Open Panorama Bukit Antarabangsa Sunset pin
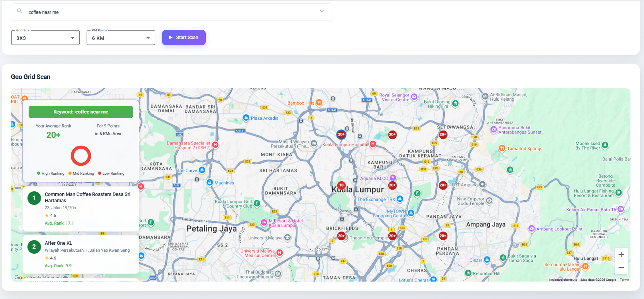Viewport: 644px width, 299px height. click(494, 129)
